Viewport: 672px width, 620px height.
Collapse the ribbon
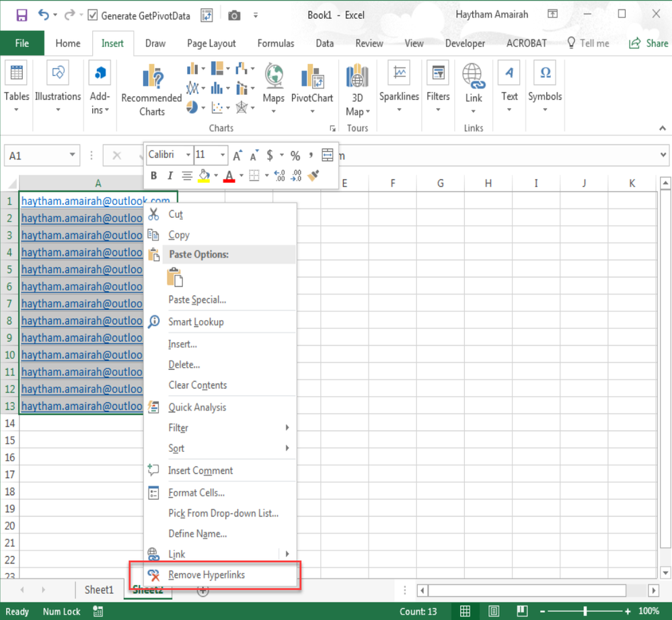click(662, 128)
